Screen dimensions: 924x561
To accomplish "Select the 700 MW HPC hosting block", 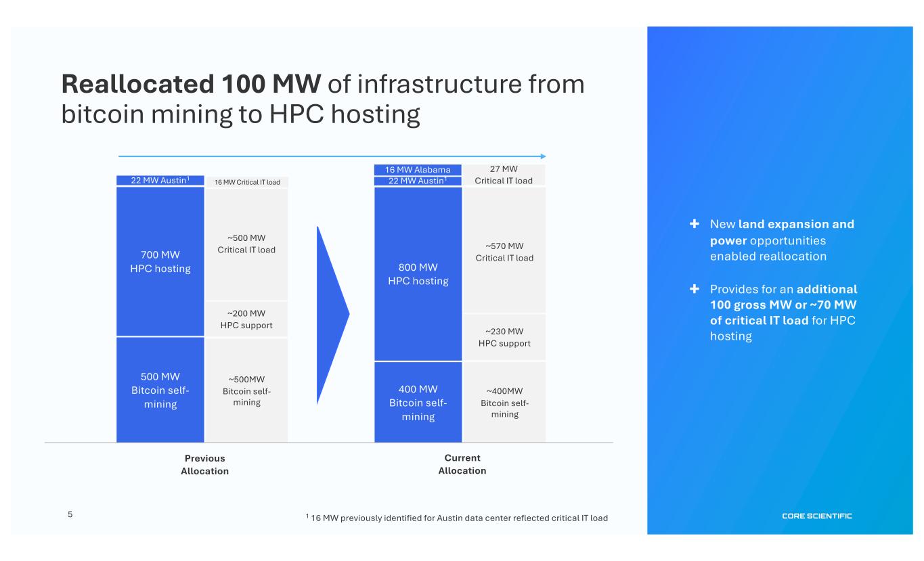I will click(x=160, y=261).
